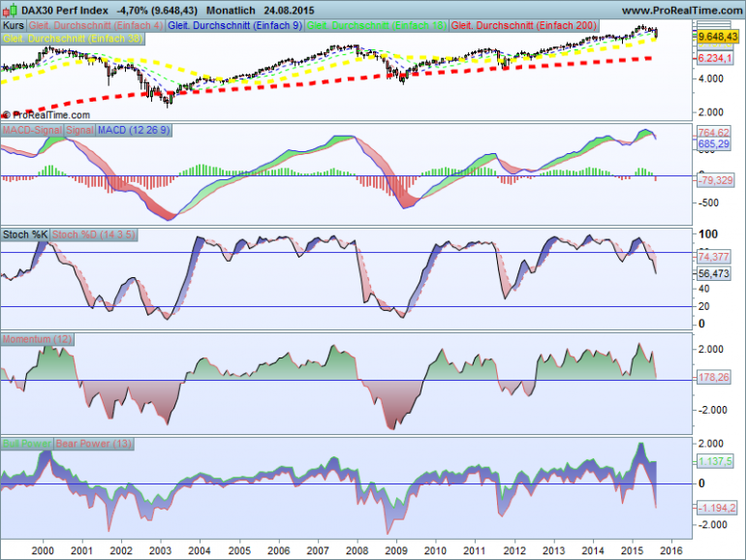Click the histogram value -79,329
746x560 pixels.
point(716,180)
